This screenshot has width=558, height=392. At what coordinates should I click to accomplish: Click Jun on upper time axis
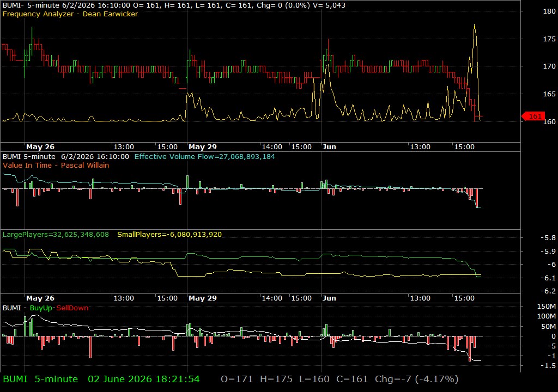click(329, 147)
